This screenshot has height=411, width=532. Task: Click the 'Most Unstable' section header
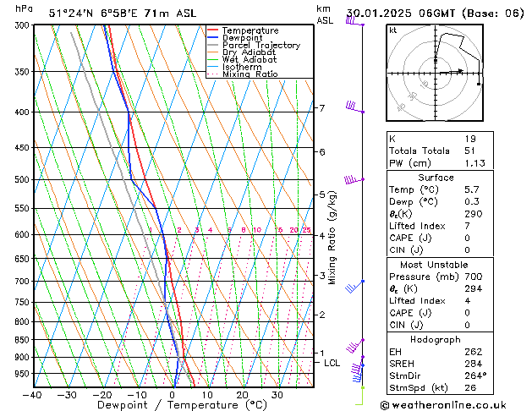click(435, 265)
